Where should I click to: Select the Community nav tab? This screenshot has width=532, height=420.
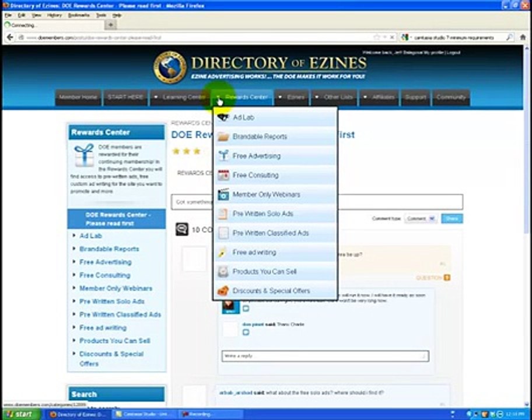[451, 97]
